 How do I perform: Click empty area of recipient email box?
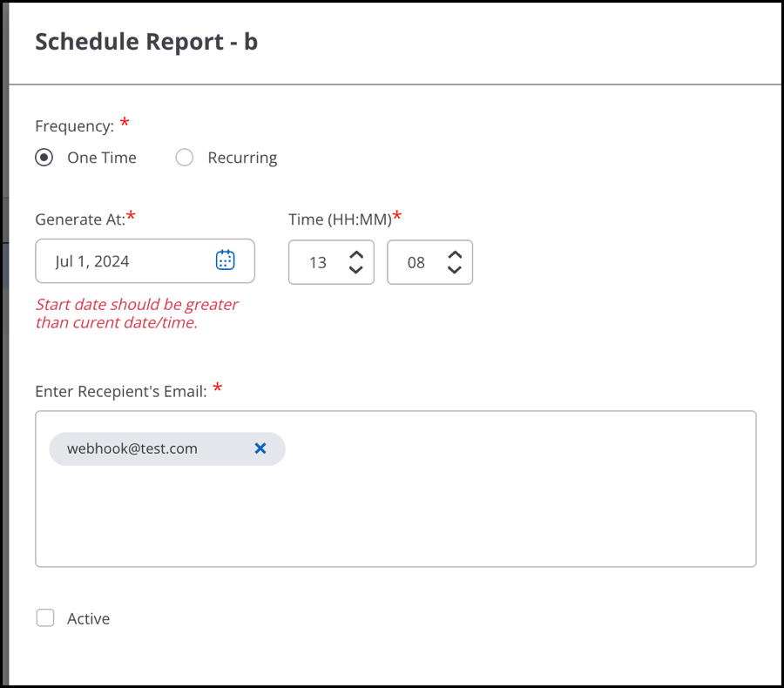[x=500, y=515]
